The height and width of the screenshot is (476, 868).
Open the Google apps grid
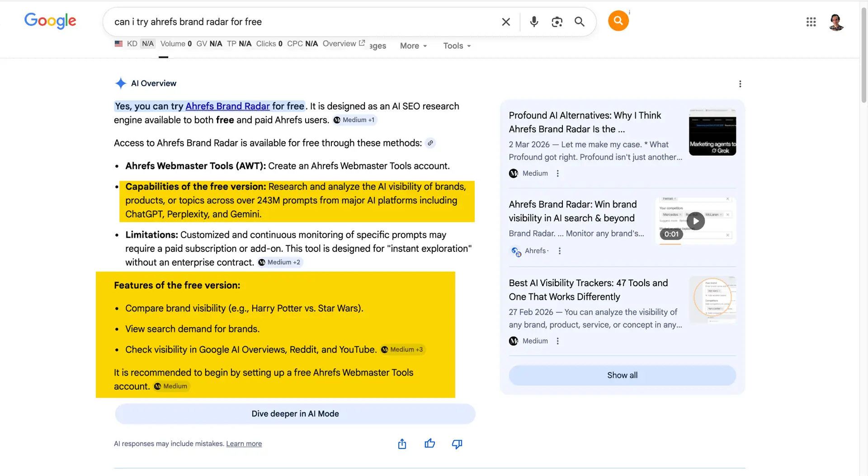tap(811, 22)
